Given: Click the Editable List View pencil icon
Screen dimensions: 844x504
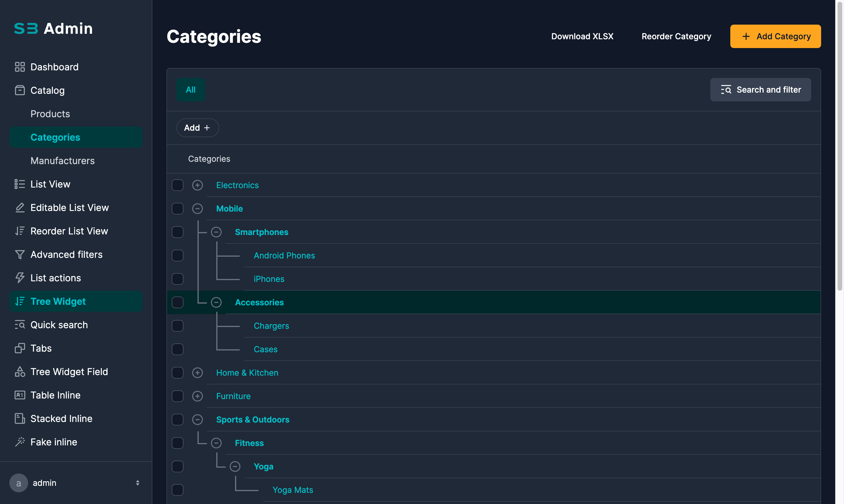Looking at the screenshot, I should click(20, 207).
